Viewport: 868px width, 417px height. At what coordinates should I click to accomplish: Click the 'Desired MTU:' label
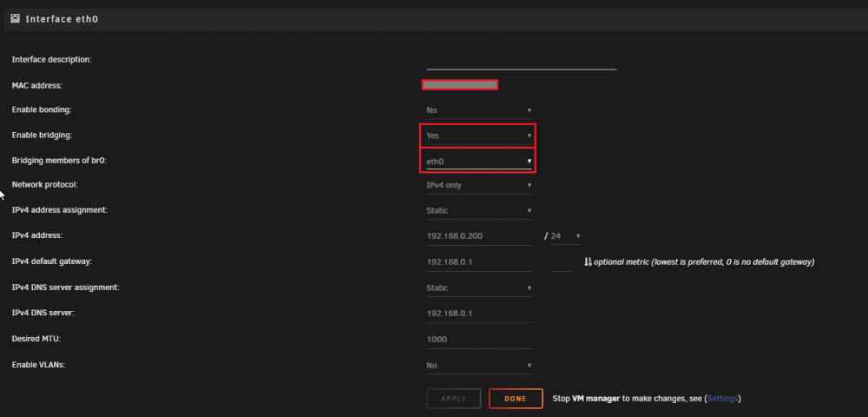(x=36, y=339)
